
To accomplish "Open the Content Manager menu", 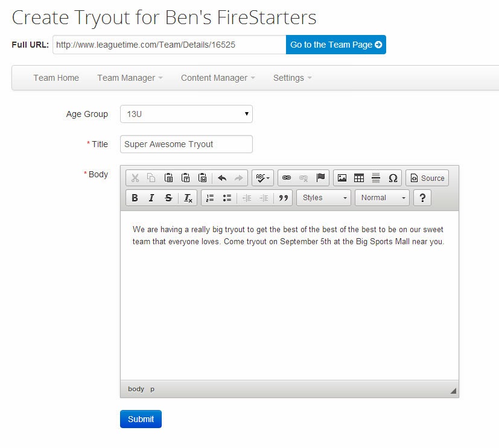I will point(218,78).
